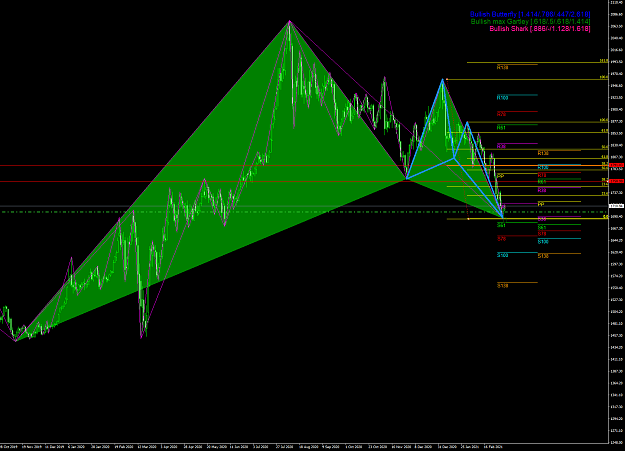
Task: Select the orange horizontal line on chart
Action: (x=528, y=165)
